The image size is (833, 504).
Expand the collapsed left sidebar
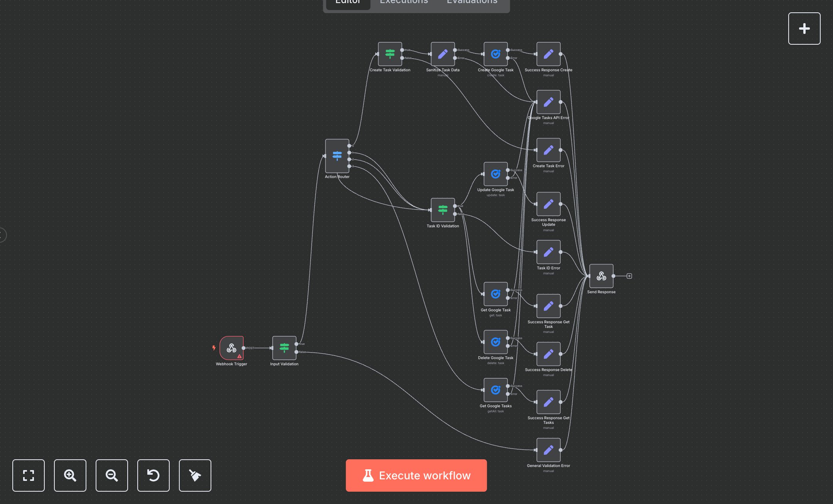[2, 235]
